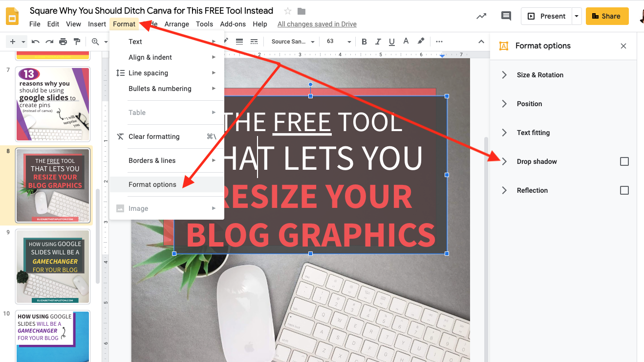Click the Format options panel header icon
Image resolution: width=644 pixels, height=362 pixels.
click(503, 46)
